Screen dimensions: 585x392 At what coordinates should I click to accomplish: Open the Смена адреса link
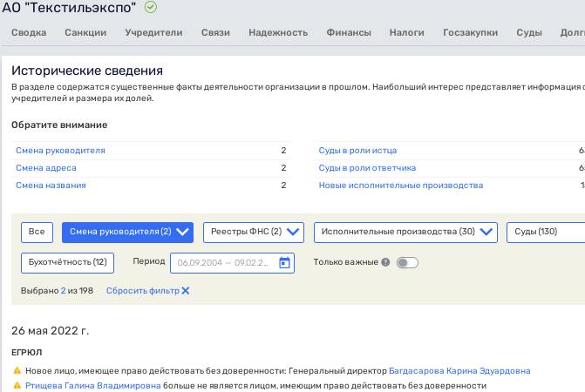tap(46, 168)
